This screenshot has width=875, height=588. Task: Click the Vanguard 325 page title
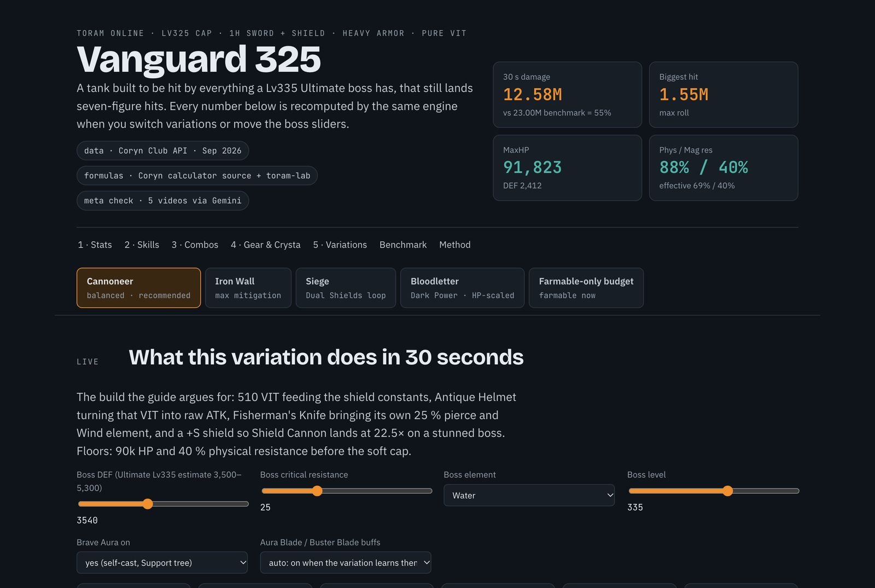[x=199, y=59]
